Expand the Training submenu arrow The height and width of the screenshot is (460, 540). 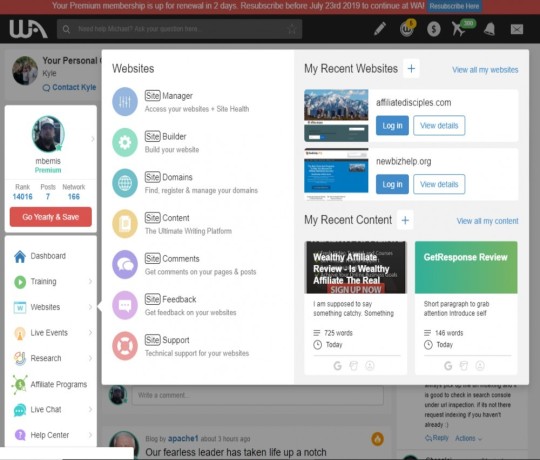click(x=90, y=282)
